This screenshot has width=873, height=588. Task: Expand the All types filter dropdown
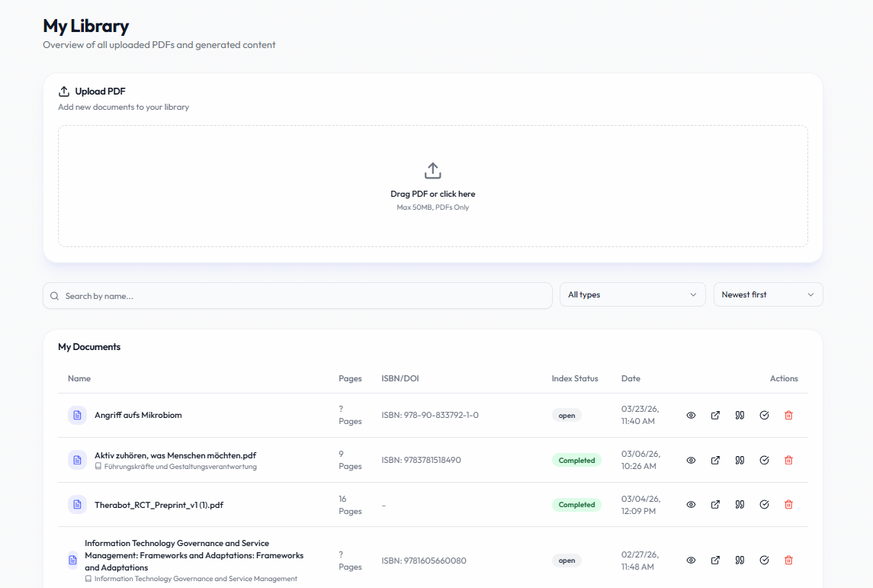(x=632, y=295)
